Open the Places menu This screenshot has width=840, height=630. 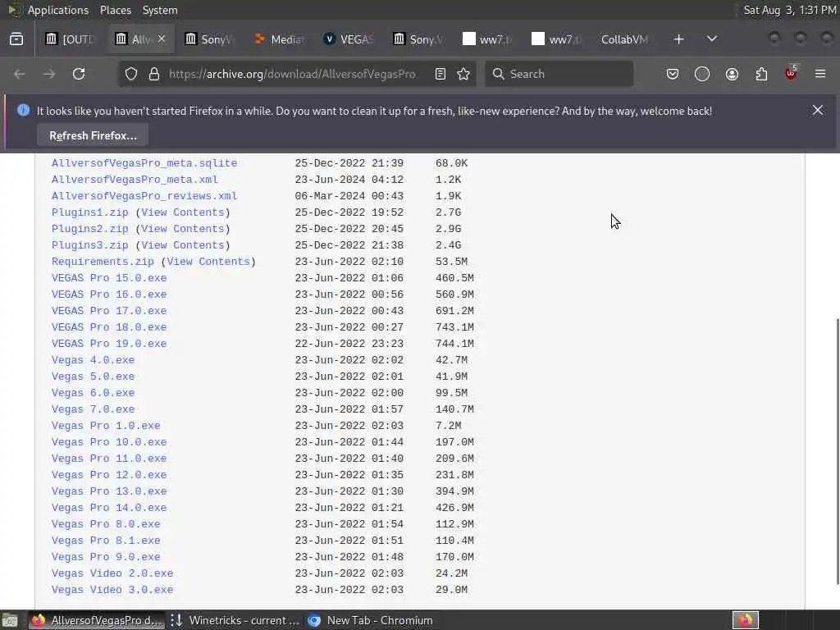[115, 10]
